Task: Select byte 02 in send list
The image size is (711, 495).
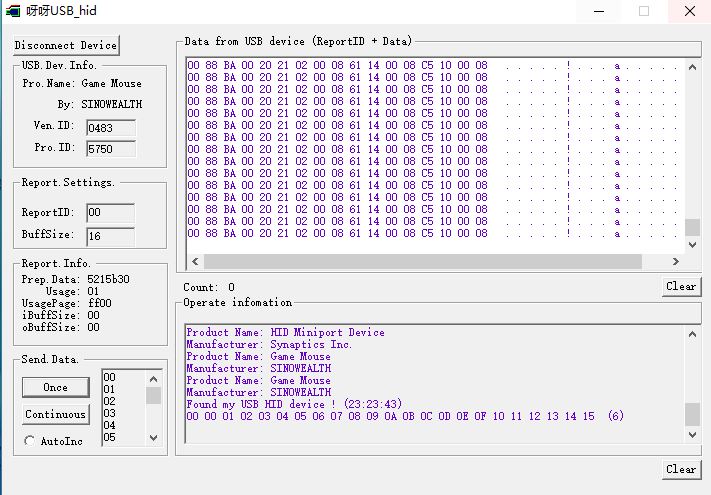Action: pos(109,401)
